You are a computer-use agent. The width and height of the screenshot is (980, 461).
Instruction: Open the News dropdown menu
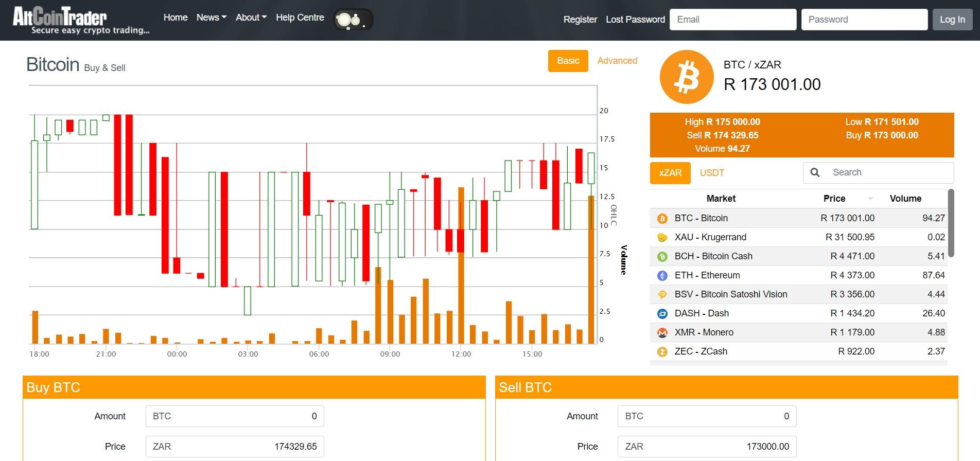[212, 17]
